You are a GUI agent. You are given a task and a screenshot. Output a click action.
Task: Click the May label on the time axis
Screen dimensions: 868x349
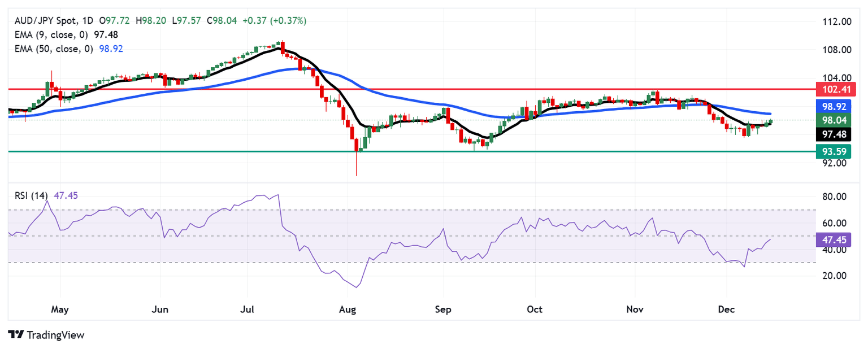59,309
